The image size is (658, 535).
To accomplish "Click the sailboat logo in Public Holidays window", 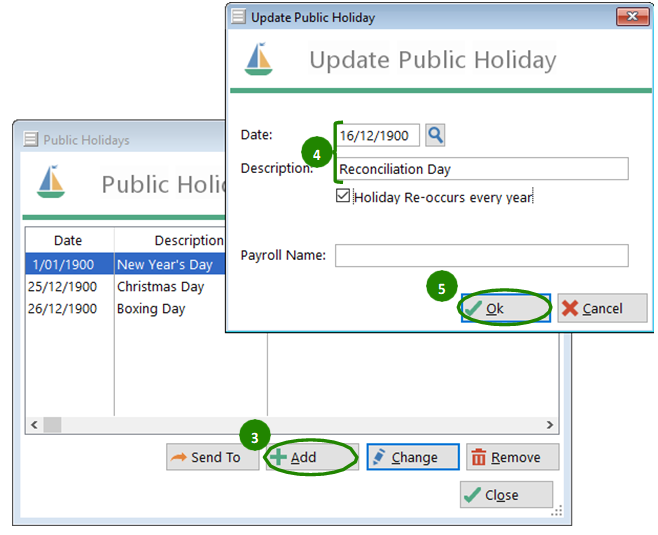I will [51, 182].
